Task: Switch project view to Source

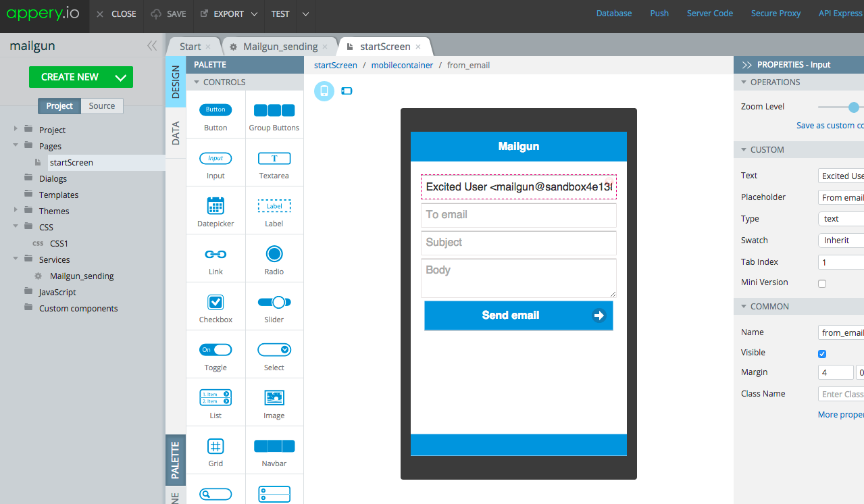Action: tap(102, 106)
